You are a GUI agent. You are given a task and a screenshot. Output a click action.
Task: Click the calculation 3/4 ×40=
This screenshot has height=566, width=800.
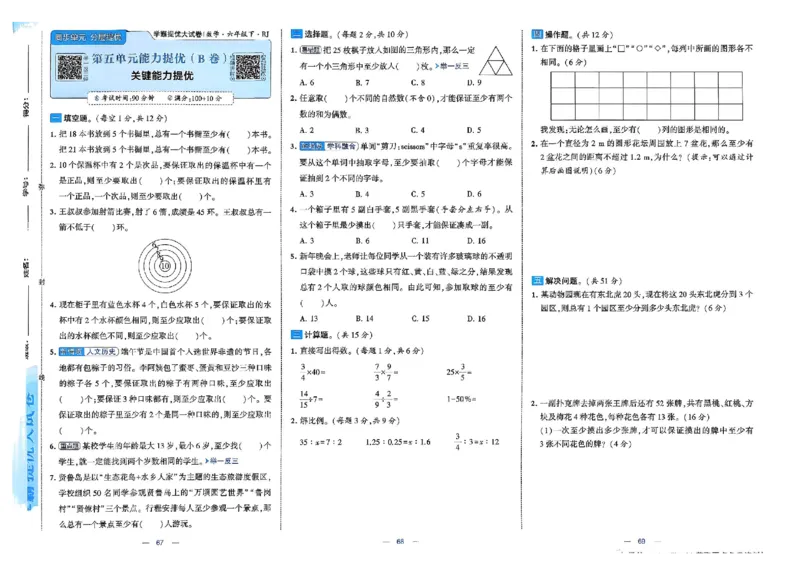tap(312, 373)
